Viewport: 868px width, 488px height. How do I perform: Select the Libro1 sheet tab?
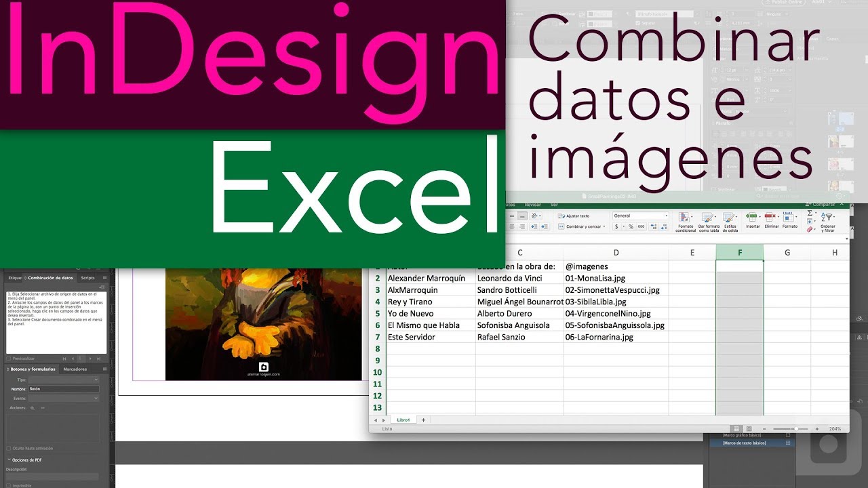click(403, 420)
